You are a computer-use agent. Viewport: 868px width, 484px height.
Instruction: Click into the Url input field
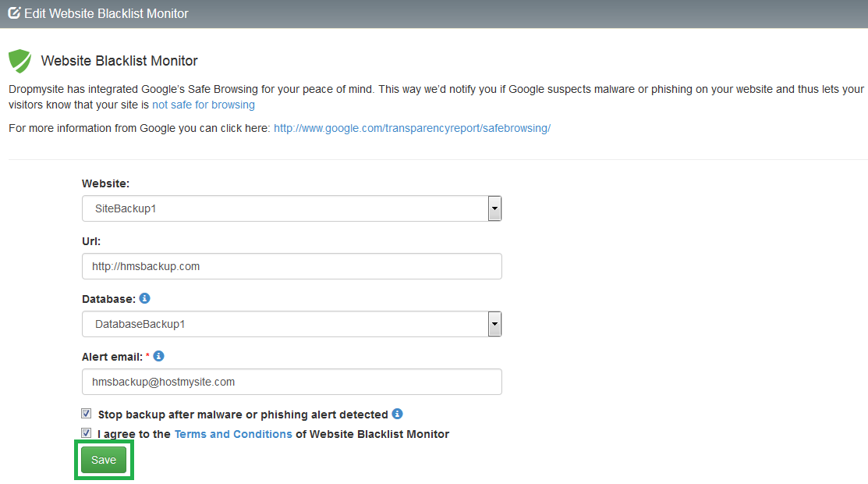292,266
